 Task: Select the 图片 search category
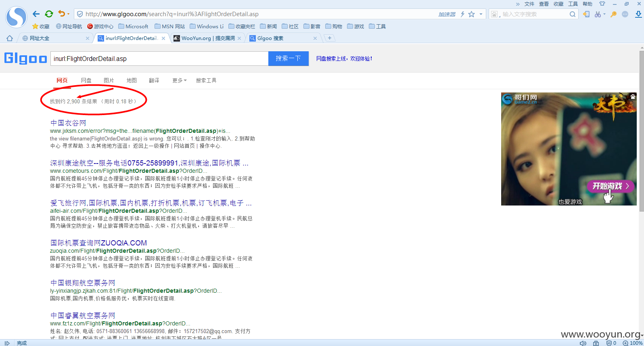[109, 80]
